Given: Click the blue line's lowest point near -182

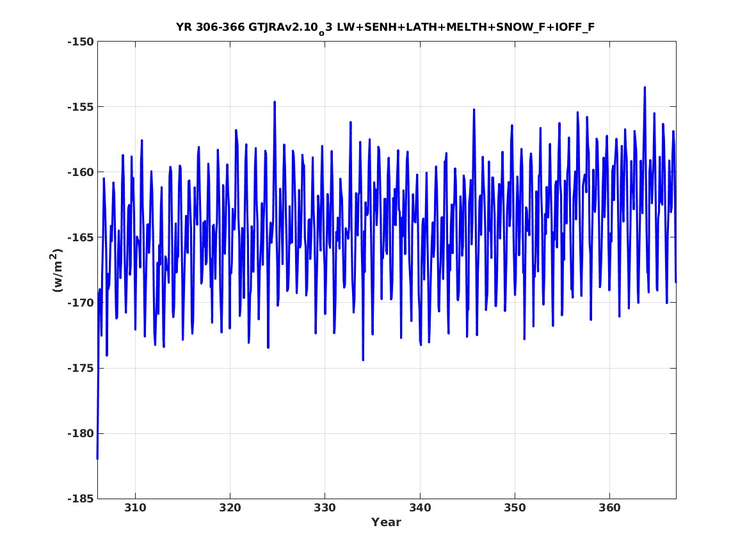Looking at the screenshot, I should pos(97,459).
